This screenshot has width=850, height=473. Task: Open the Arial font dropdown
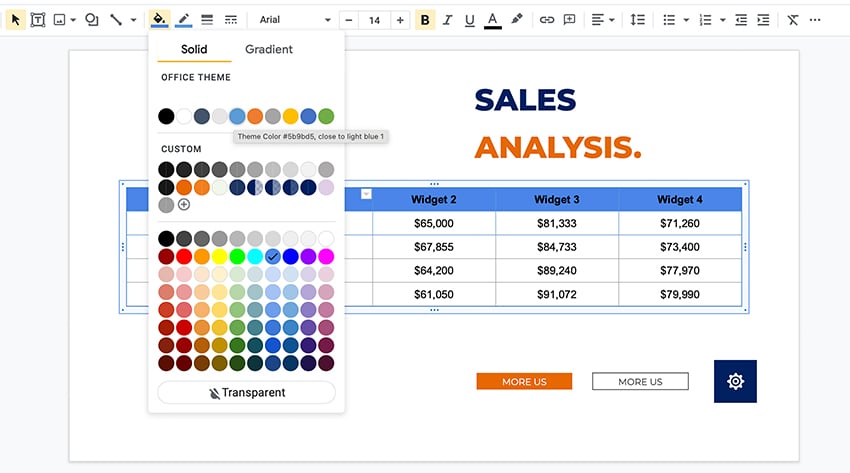click(x=294, y=19)
